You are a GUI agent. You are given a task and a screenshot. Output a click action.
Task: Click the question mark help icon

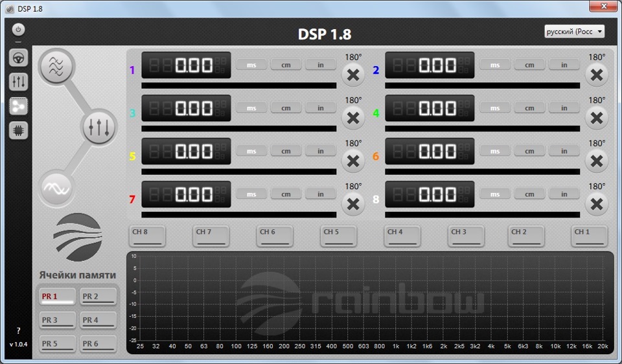pyautogui.click(x=18, y=330)
